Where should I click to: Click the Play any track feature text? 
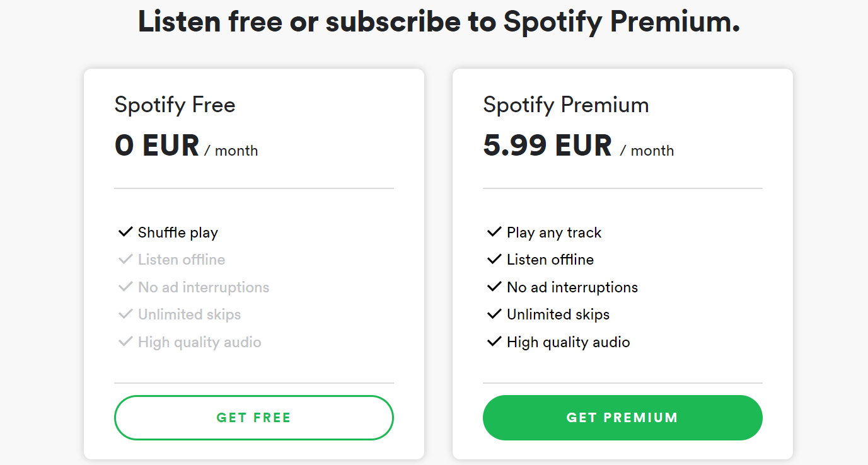pyautogui.click(x=554, y=233)
